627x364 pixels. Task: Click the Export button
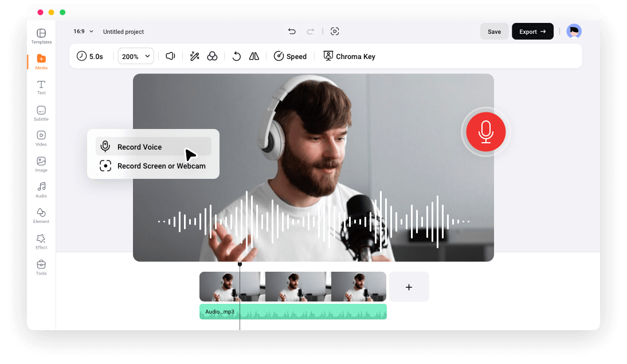(x=532, y=31)
